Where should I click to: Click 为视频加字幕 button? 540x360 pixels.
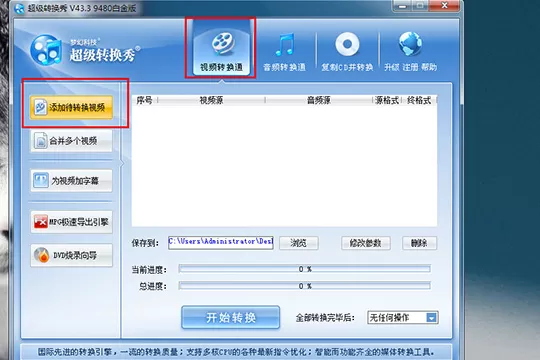[x=71, y=181]
